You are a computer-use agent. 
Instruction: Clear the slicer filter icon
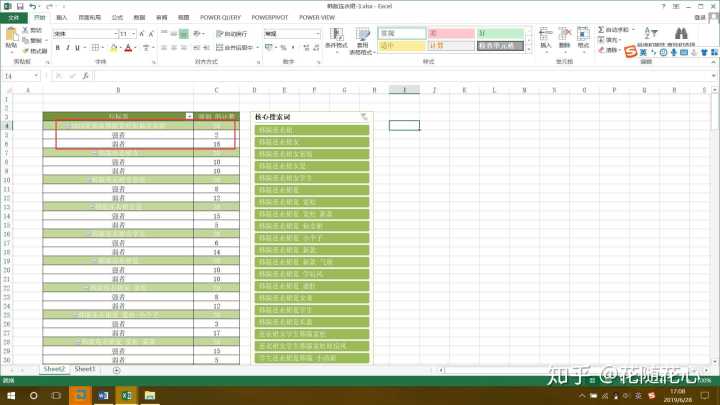pos(364,116)
